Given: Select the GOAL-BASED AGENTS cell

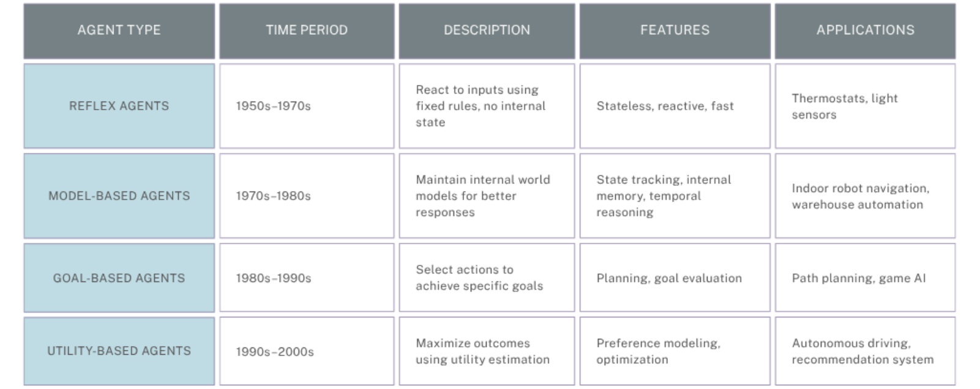Looking at the screenshot, I should [x=119, y=278].
